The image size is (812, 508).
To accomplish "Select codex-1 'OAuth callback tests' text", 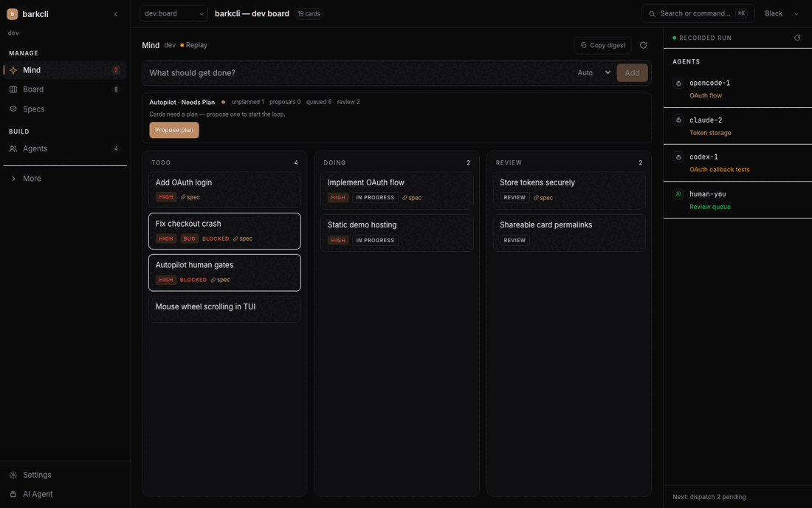I will click(x=719, y=170).
